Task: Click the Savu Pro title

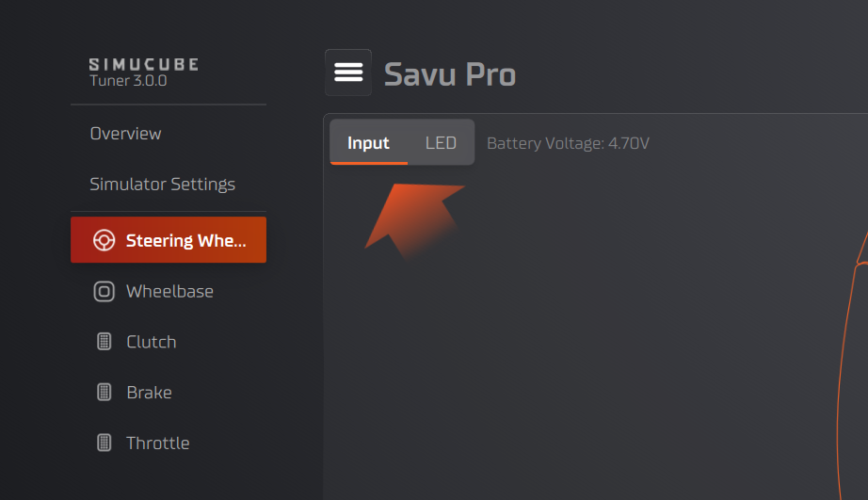Action: pyautogui.click(x=450, y=73)
